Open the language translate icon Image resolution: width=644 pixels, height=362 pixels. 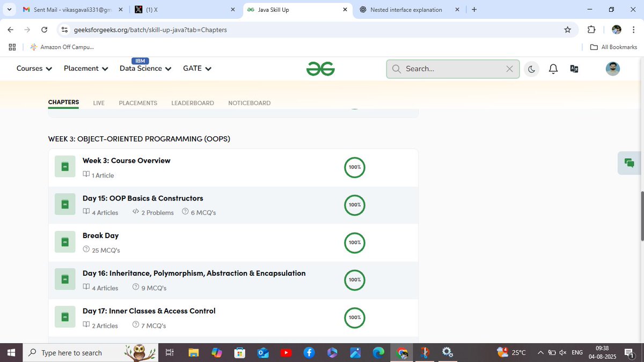[x=574, y=69]
